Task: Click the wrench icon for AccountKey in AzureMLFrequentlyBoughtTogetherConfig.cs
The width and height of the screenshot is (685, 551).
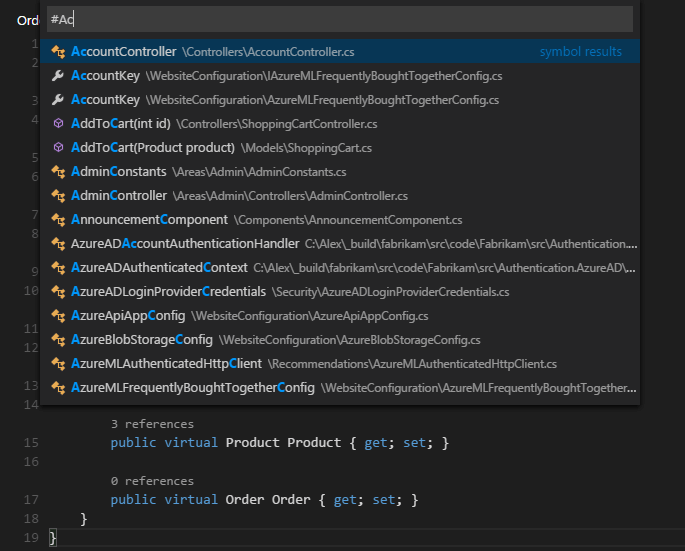Action: (x=58, y=99)
